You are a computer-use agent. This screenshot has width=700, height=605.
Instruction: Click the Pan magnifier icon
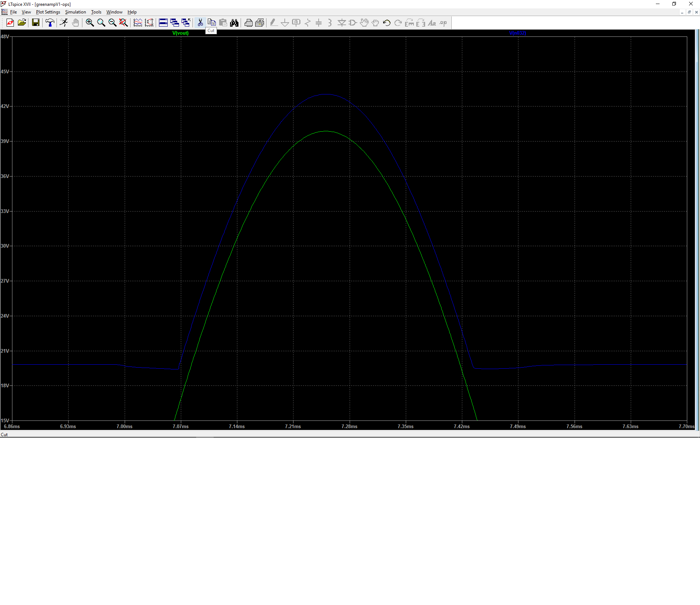pos(101,23)
